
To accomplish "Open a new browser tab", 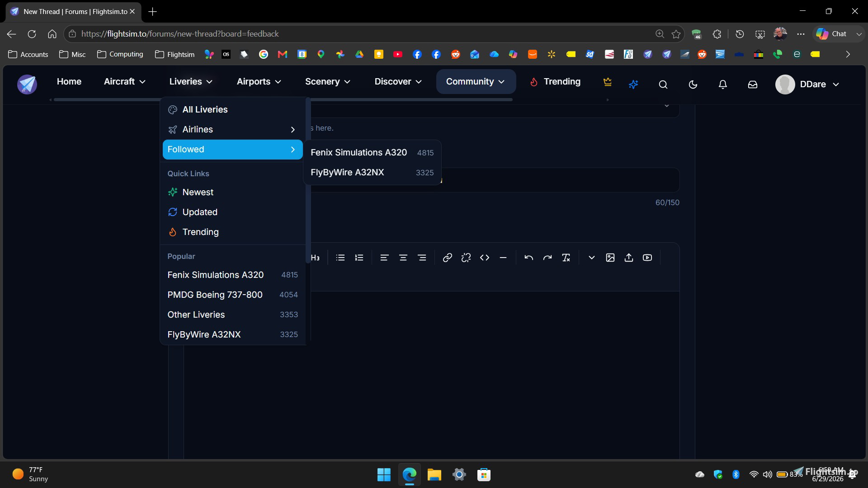I will 153,12.
